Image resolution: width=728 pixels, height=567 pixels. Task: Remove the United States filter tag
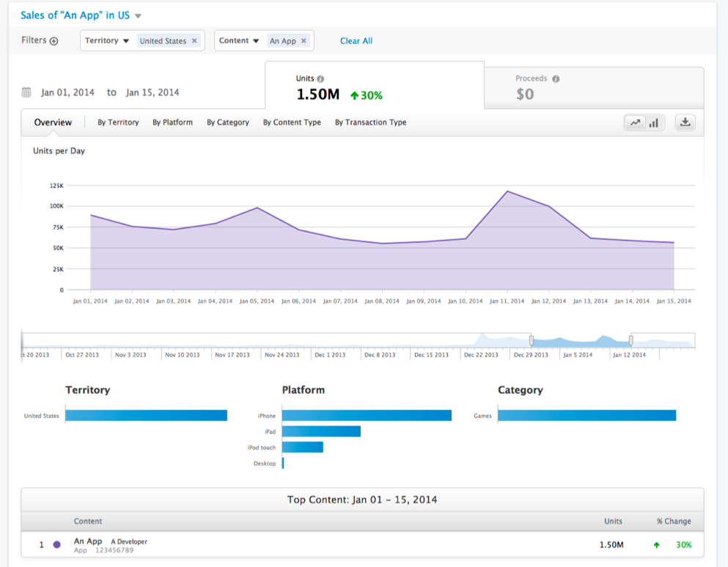[x=194, y=41]
